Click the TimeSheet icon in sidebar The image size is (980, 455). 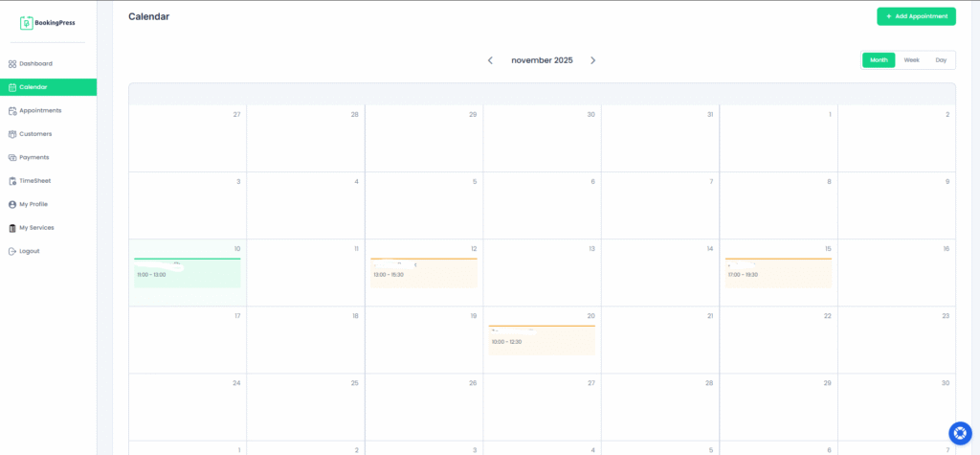pos(12,181)
